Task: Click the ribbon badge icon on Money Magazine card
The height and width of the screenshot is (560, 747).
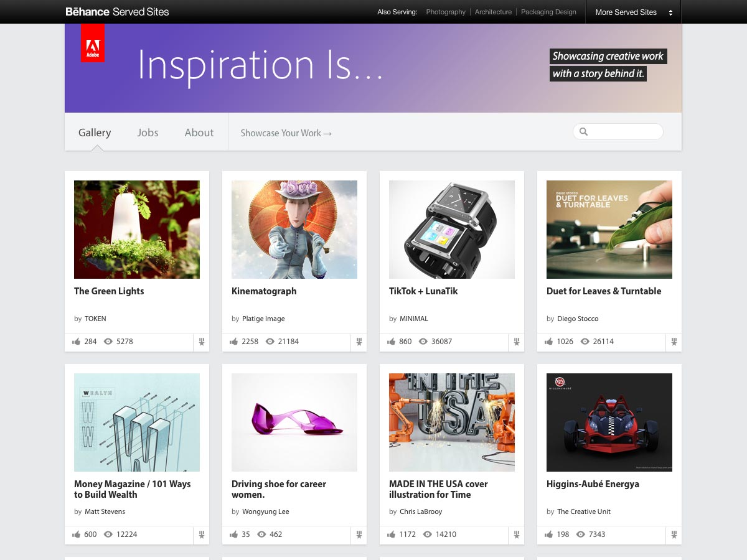Action: pyautogui.click(x=202, y=534)
